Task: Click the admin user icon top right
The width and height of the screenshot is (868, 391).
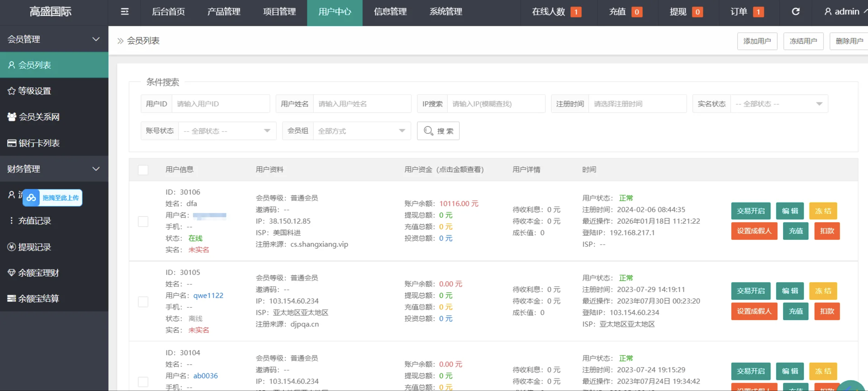Action: [x=828, y=11]
